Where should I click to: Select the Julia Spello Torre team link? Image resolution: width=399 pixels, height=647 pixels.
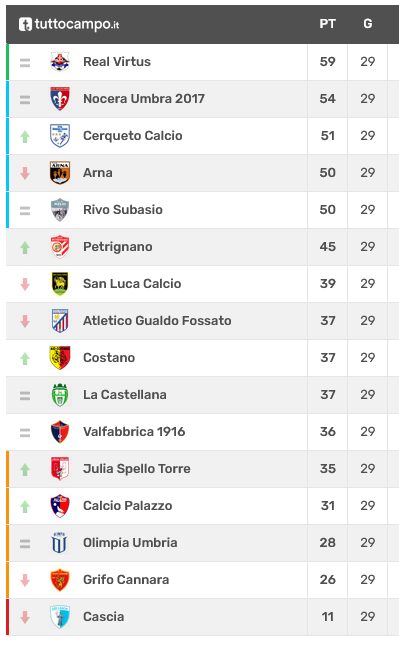pos(137,469)
